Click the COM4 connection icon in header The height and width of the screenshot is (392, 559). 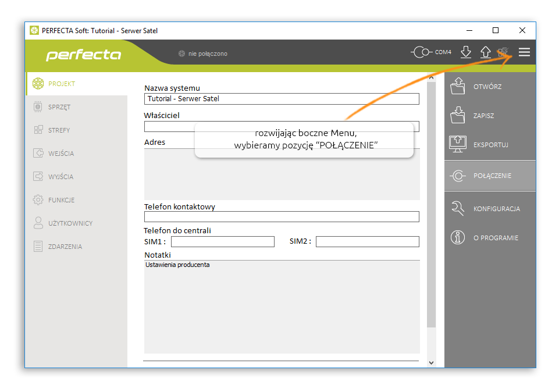click(422, 52)
